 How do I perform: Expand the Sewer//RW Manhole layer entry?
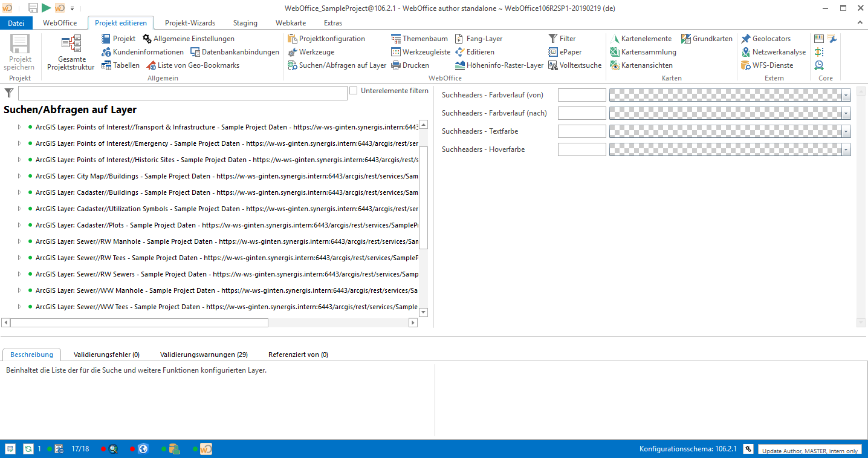[18, 241]
